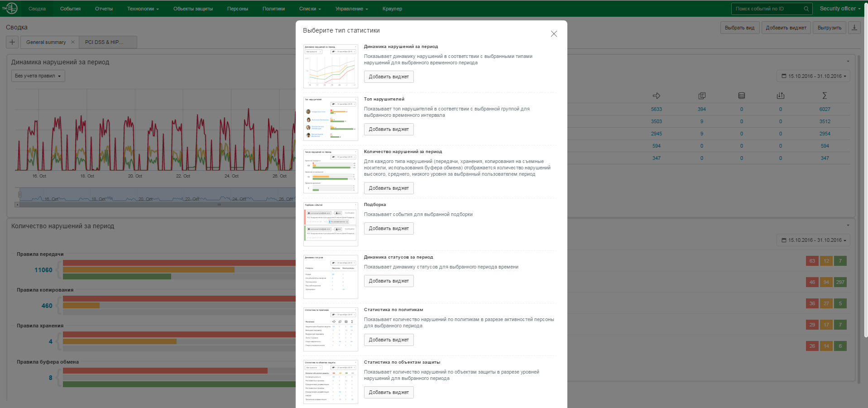Click the sigma total column icon

[x=825, y=96]
